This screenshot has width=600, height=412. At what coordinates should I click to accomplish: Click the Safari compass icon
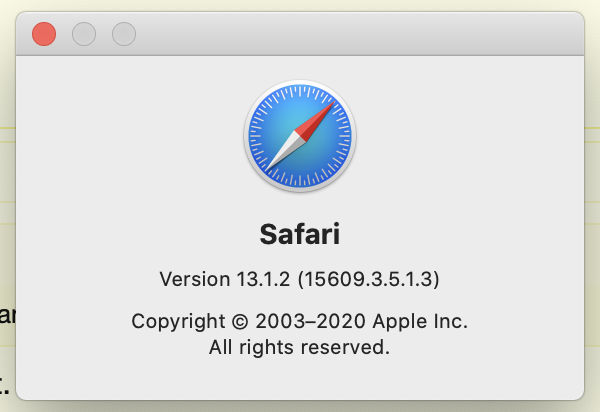pos(300,136)
